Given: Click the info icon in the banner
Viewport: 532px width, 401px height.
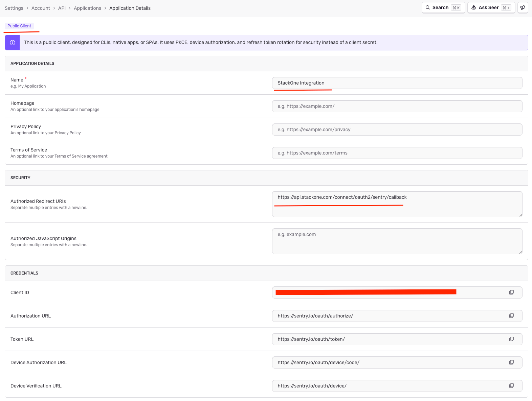Looking at the screenshot, I should coord(13,43).
